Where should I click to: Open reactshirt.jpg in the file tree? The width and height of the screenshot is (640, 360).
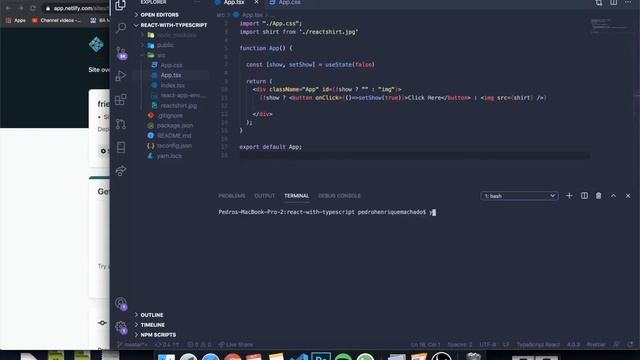pos(178,105)
